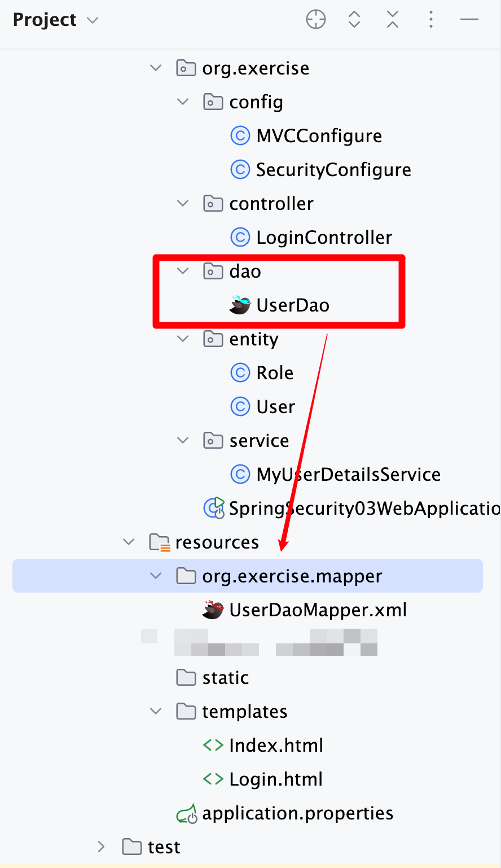
Task: Open the SecurityConfigure class
Action: (x=333, y=169)
